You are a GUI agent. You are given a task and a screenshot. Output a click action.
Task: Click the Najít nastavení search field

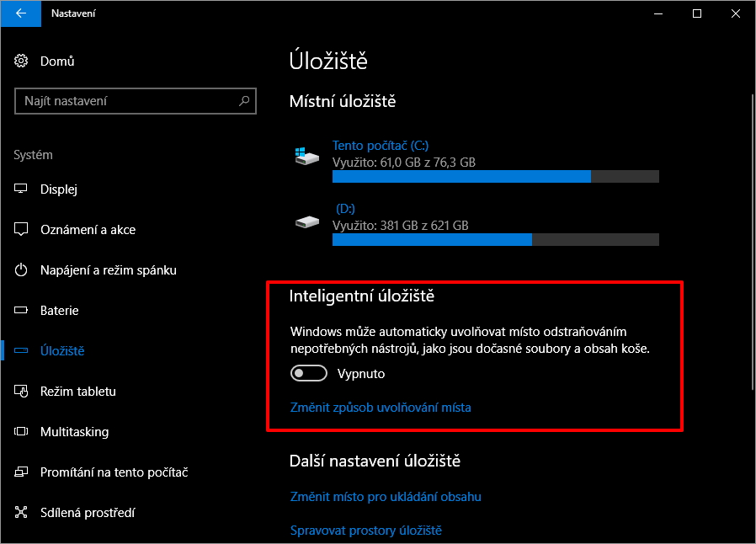coord(126,101)
